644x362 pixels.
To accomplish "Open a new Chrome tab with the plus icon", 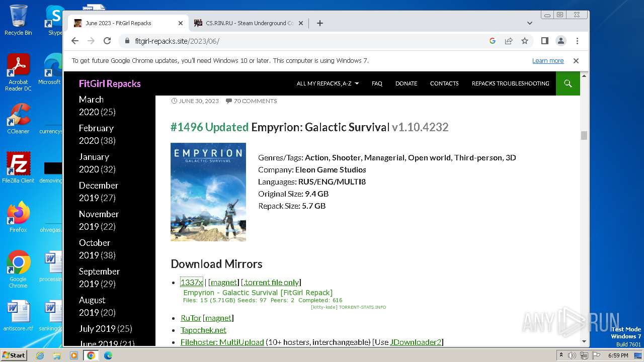I will [319, 23].
